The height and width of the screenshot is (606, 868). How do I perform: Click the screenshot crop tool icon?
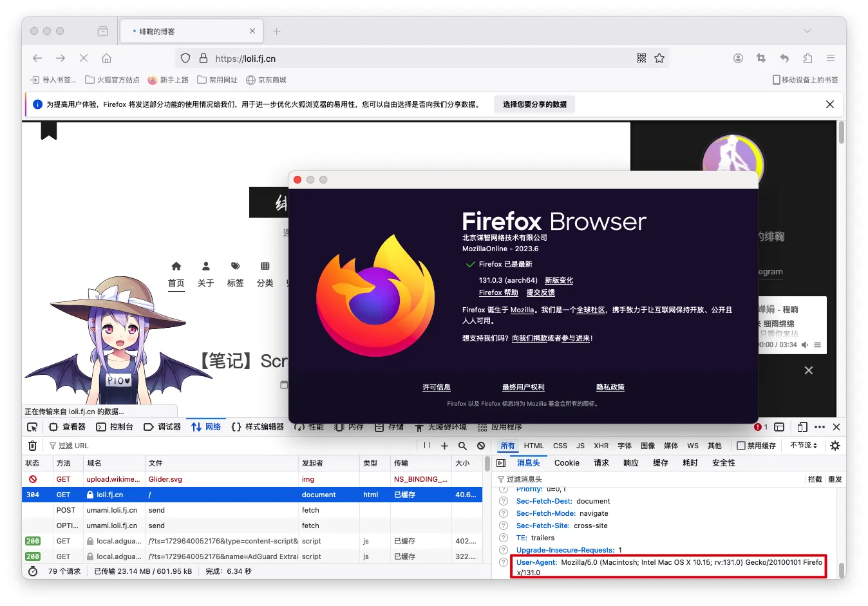761,59
